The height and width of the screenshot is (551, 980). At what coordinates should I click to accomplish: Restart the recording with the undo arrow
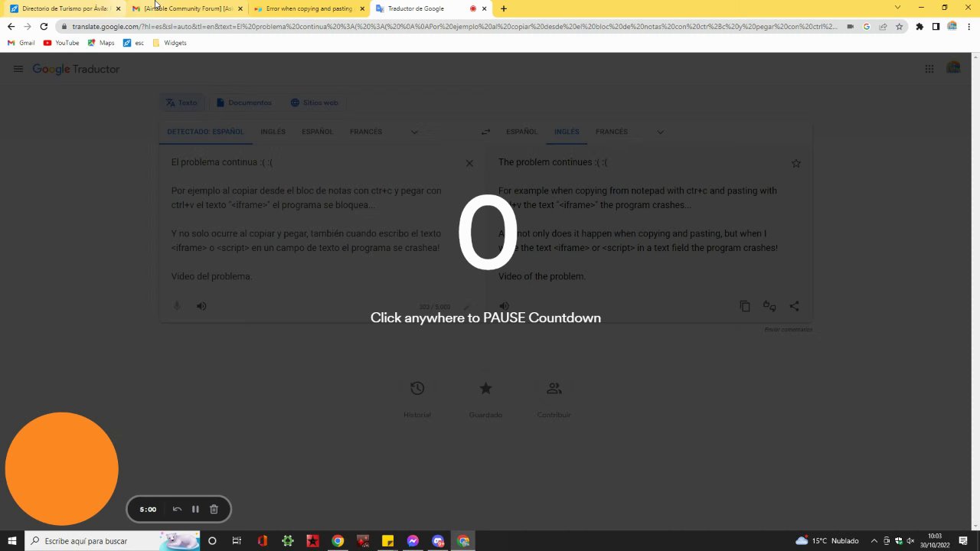coord(177,509)
